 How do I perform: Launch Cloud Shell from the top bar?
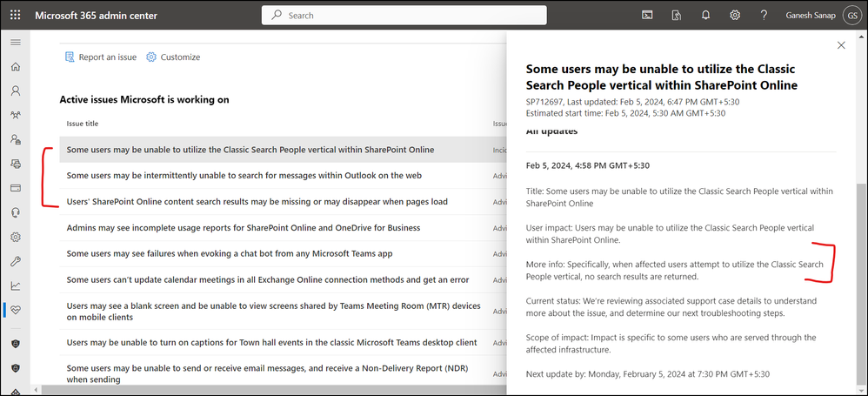click(x=647, y=15)
